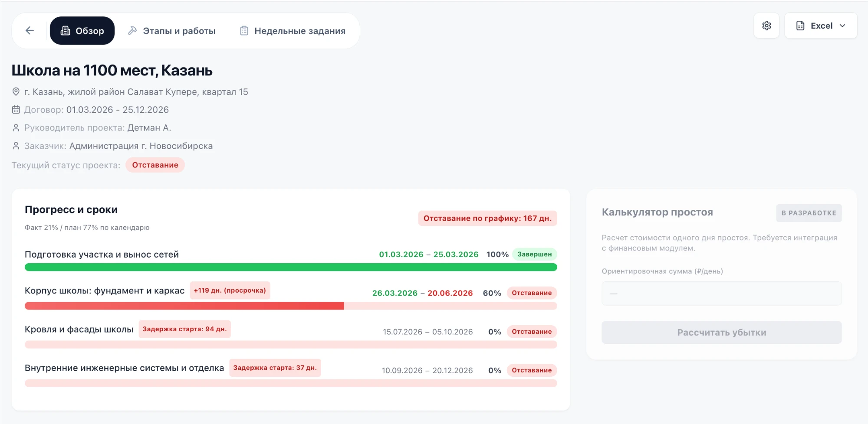Click the project title Школа на 1100 мест, Казань
Viewport: 868px width, 424px height.
coord(112,70)
